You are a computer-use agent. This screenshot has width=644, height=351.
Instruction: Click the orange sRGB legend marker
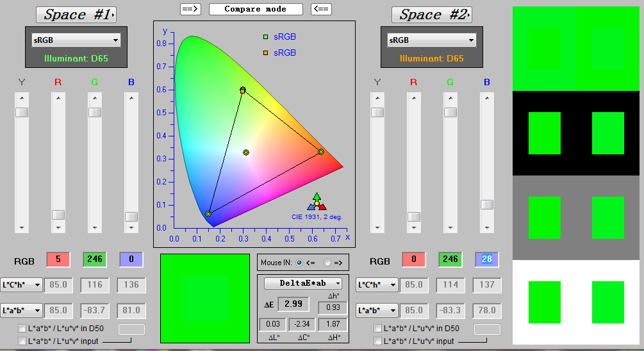[x=266, y=53]
